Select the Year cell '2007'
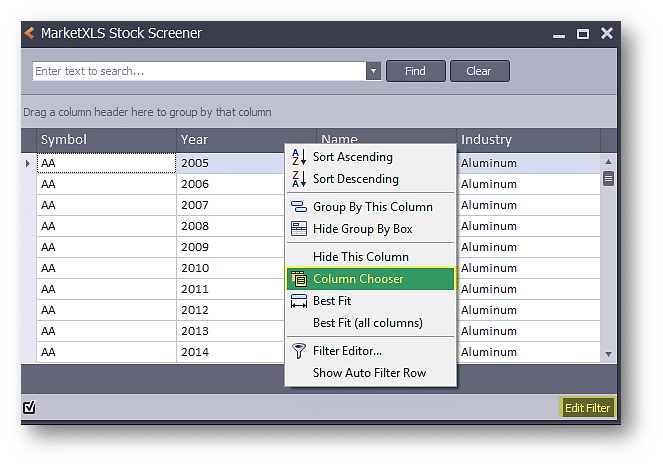Viewport: 663px width, 467px height. [x=230, y=205]
